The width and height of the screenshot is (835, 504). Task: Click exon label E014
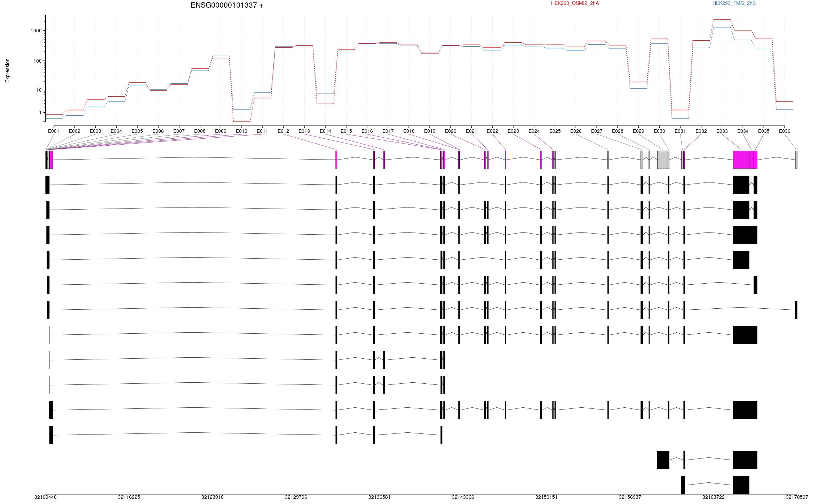coord(325,131)
